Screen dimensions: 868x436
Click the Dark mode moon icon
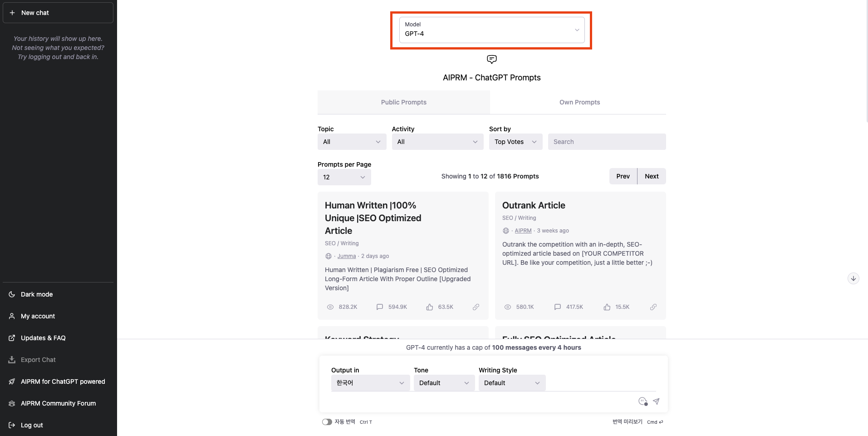point(12,294)
